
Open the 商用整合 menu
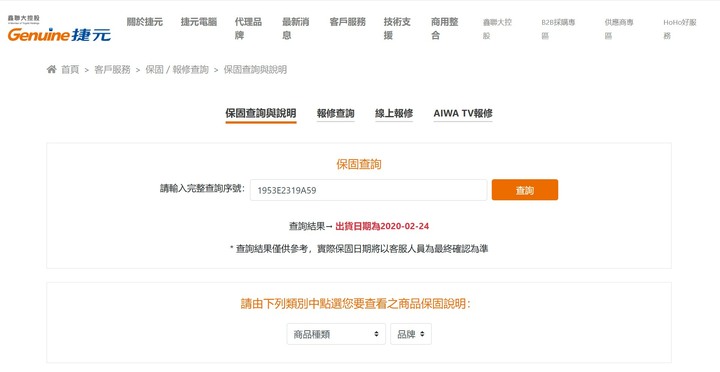pos(444,28)
